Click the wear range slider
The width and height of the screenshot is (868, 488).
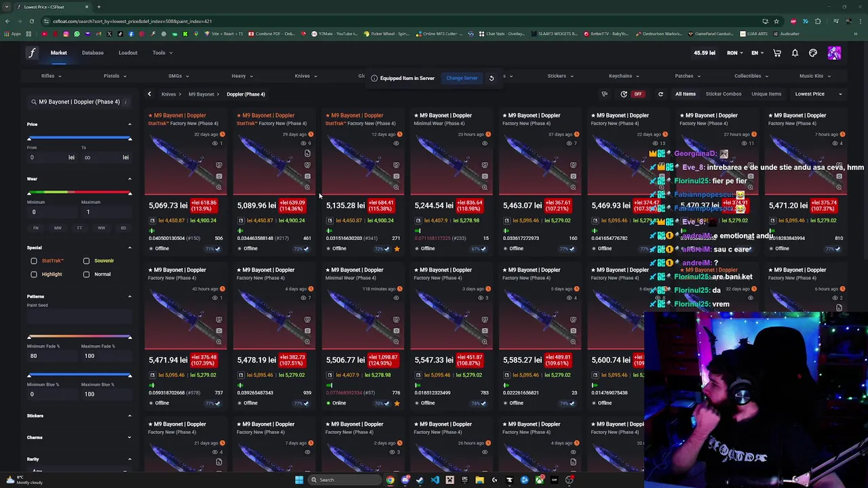[x=79, y=193]
